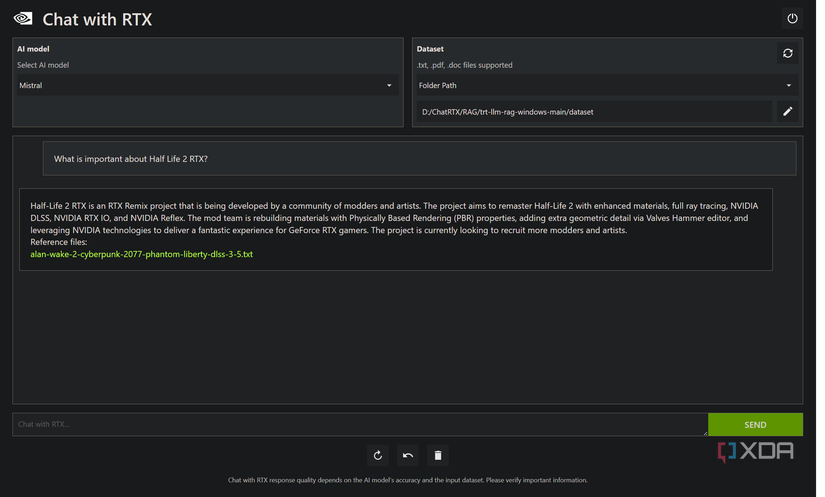The height and width of the screenshot is (497, 825).
Task: Click the 'Chat with RTX' title heading
Action: pos(97,19)
